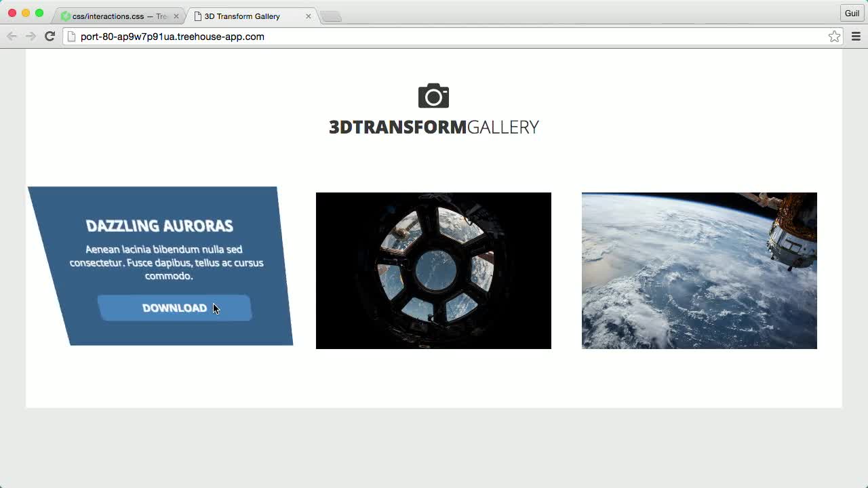Click the Dazzling Auroras heading
This screenshot has height=488, width=868.
(x=159, y=226)
